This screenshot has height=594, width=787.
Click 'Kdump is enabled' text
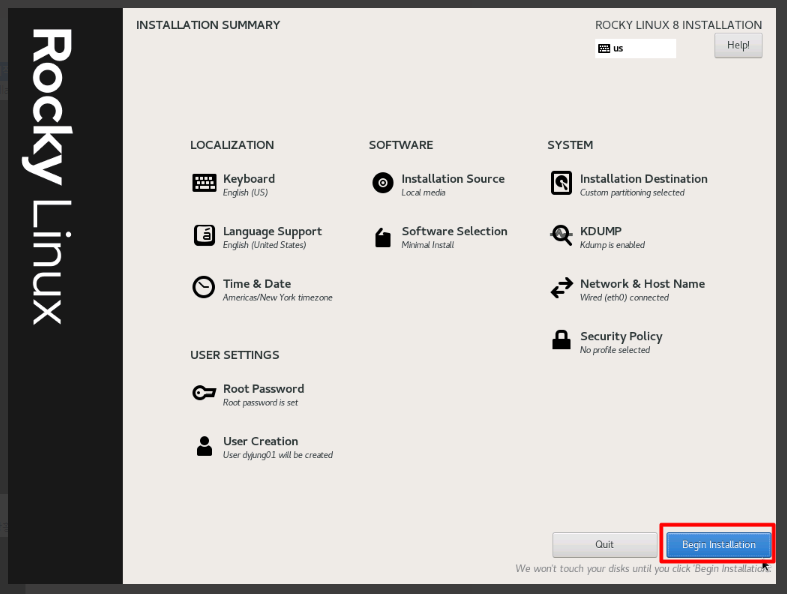(x=612, y=245)
